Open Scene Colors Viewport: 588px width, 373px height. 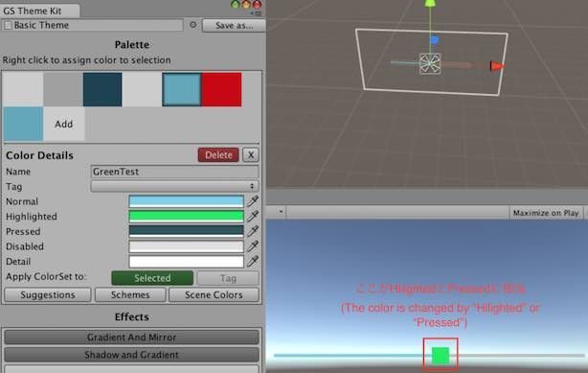[214, 295]
